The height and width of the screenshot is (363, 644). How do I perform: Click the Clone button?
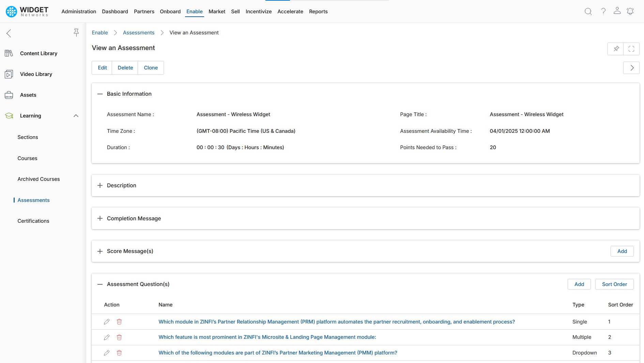[151, 68]
